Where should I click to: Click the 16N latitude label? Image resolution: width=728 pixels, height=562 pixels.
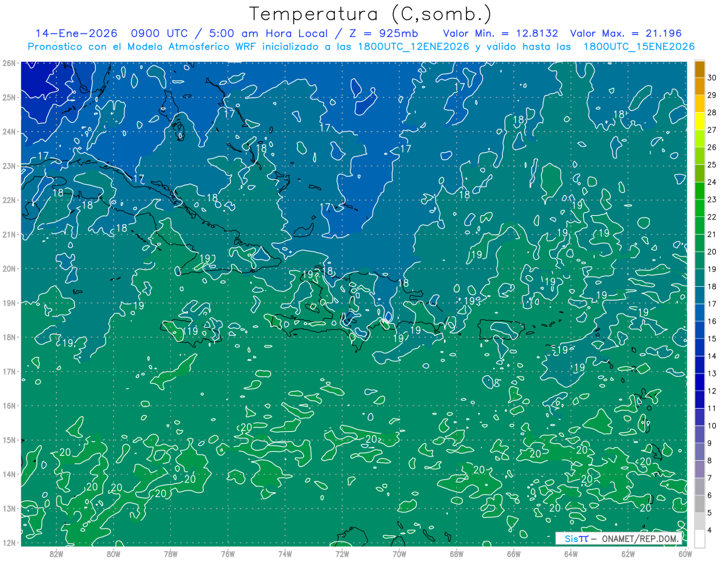(8, 406)
